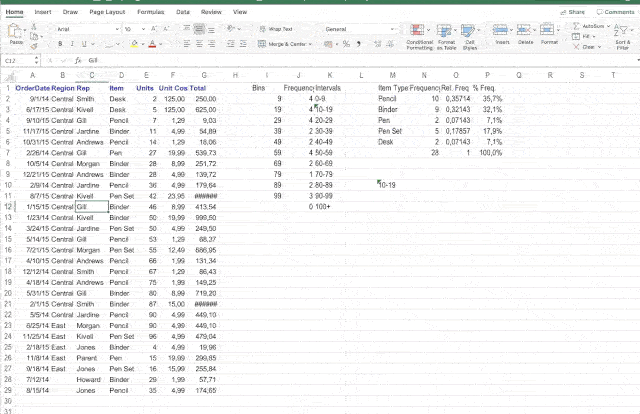
Task: Switch to the Home tab
Action: (14, 12)
